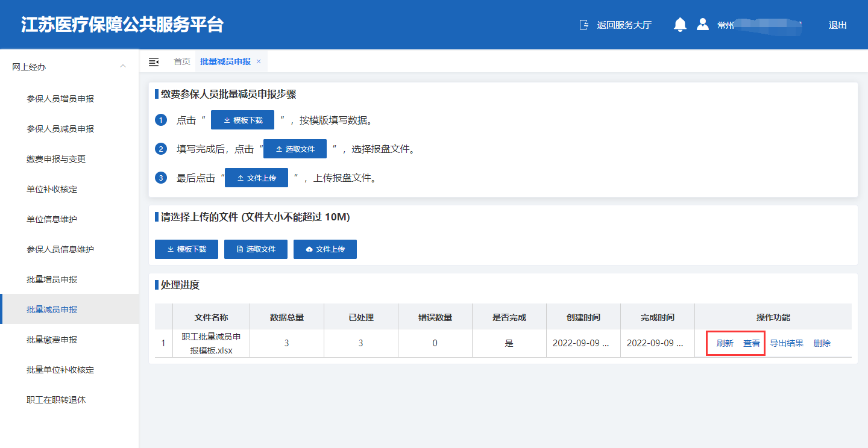Click 删除 link in the table row
The image size is (868, 448).
click(822, 343)
